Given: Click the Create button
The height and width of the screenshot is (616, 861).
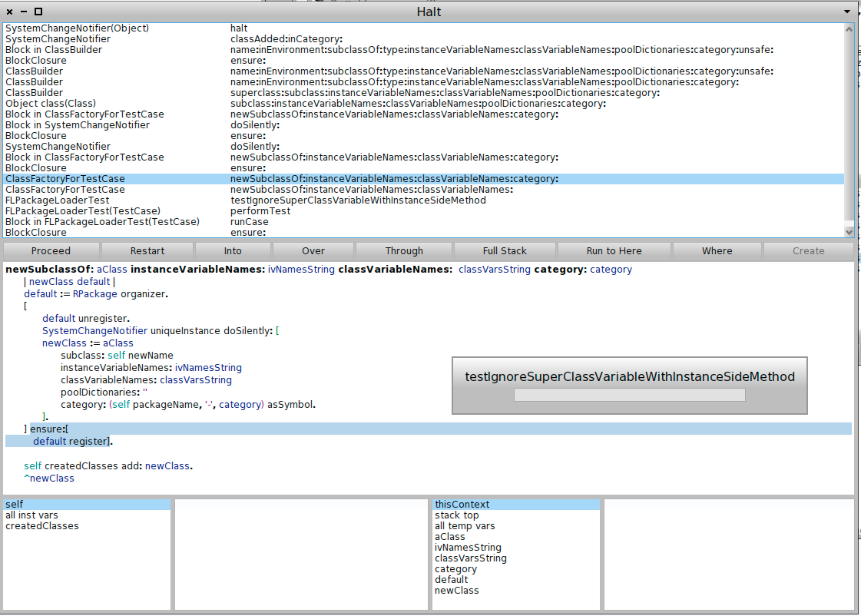Looking at the screenshot, I should pos(808,251).
